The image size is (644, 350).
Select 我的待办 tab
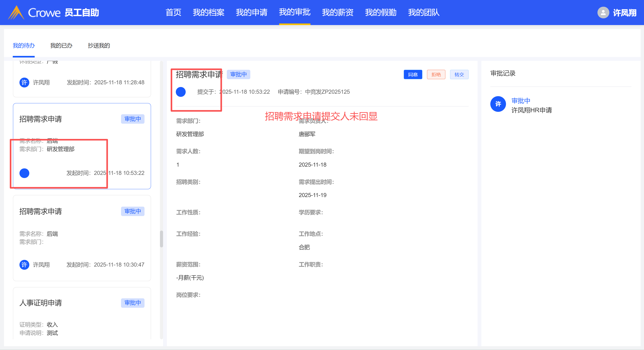(24, 45)
